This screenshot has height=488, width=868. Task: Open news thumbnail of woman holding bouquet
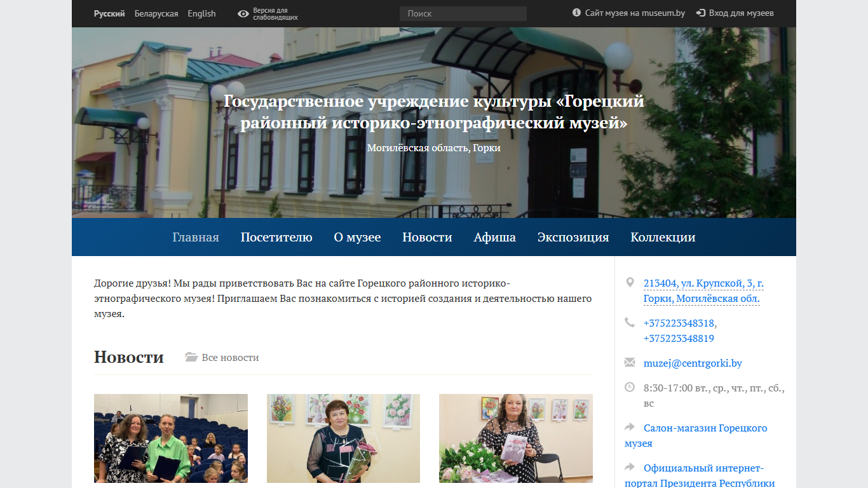[x=343, y=438]
